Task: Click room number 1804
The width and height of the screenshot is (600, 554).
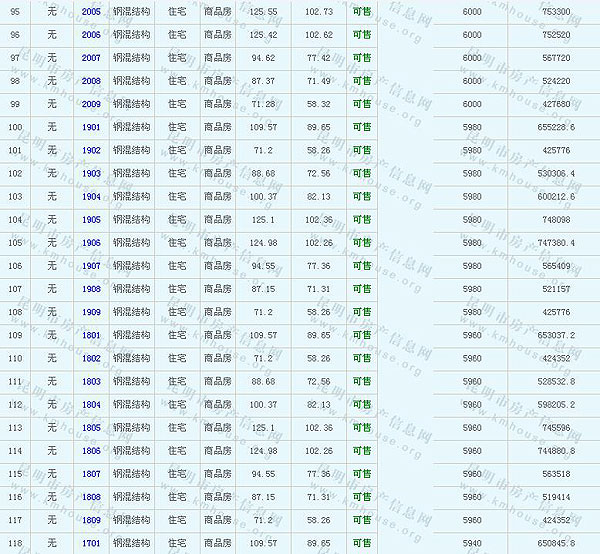Action: coord(91,404)
